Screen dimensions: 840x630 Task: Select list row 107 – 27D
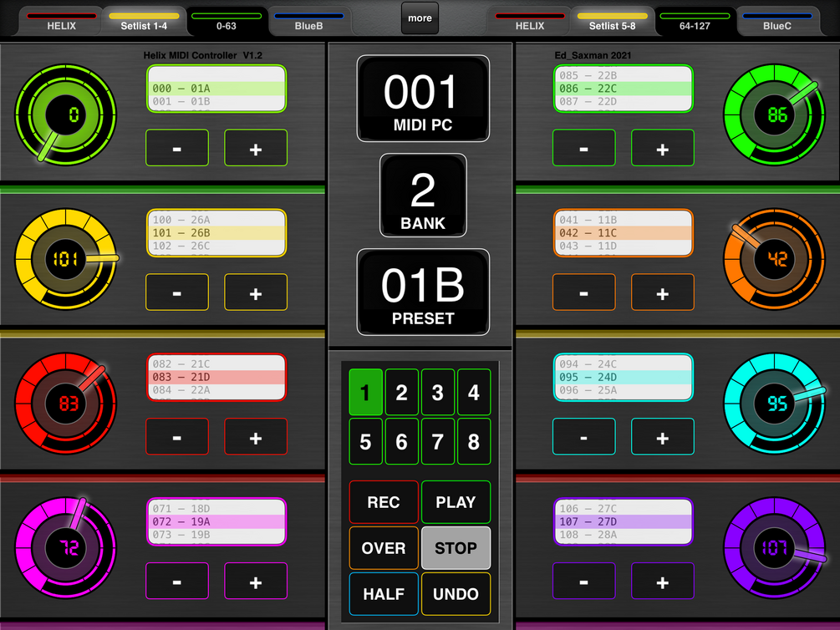pyautogui.click(x=623, y=521)
